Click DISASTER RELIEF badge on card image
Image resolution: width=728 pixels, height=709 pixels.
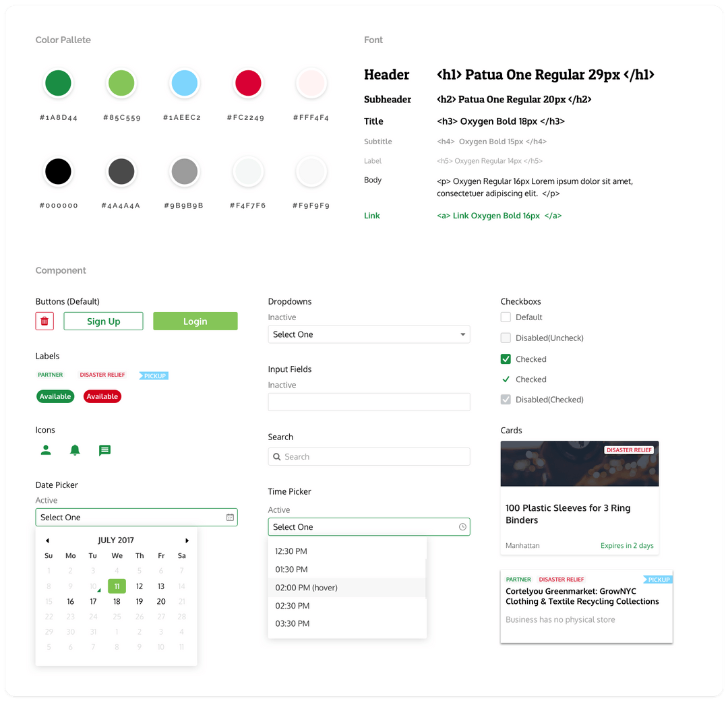pos(629,450)
